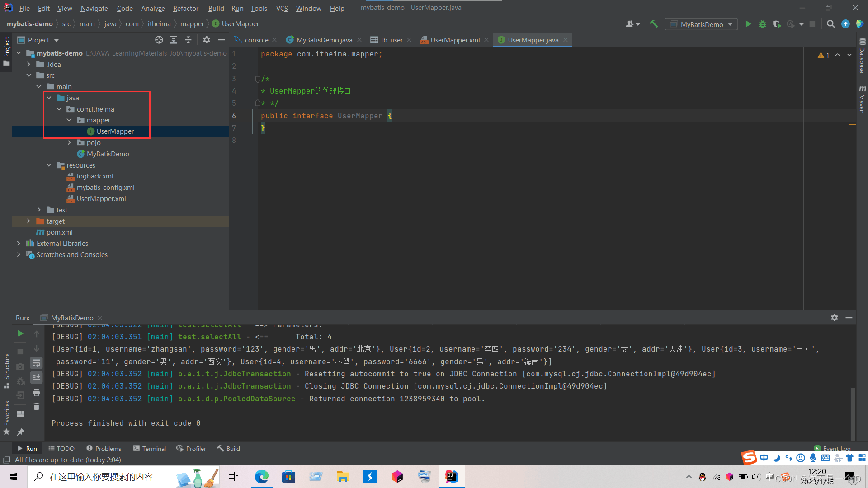Run with Coverage shield icon

tap(777, 24)
